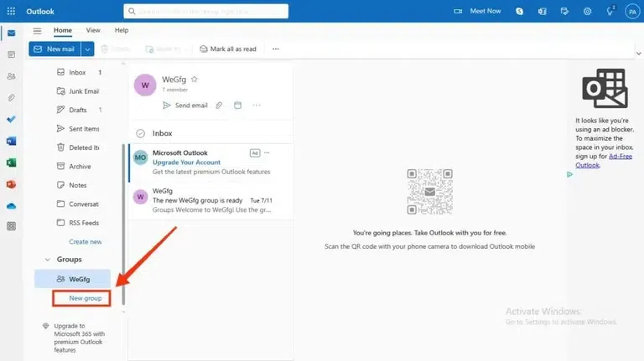Click the WeGfg group avatar circle
Screen dimensions: 644x361
(145, 85)
